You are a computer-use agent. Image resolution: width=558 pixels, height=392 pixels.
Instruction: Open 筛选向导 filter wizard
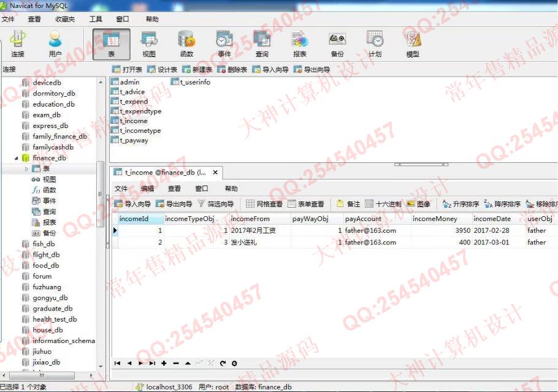click(x=216, y=204)
